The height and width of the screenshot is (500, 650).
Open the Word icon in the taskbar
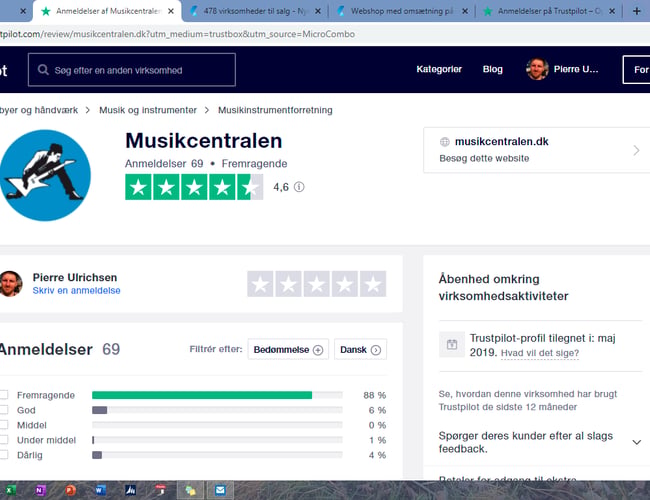tap(100, 490)
